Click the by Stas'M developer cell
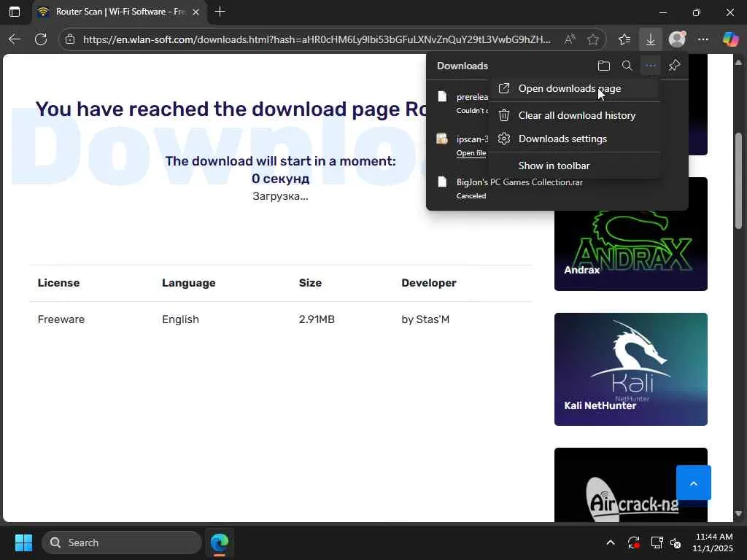The width and height of the screenshot is (747, 560). (425, 319)
